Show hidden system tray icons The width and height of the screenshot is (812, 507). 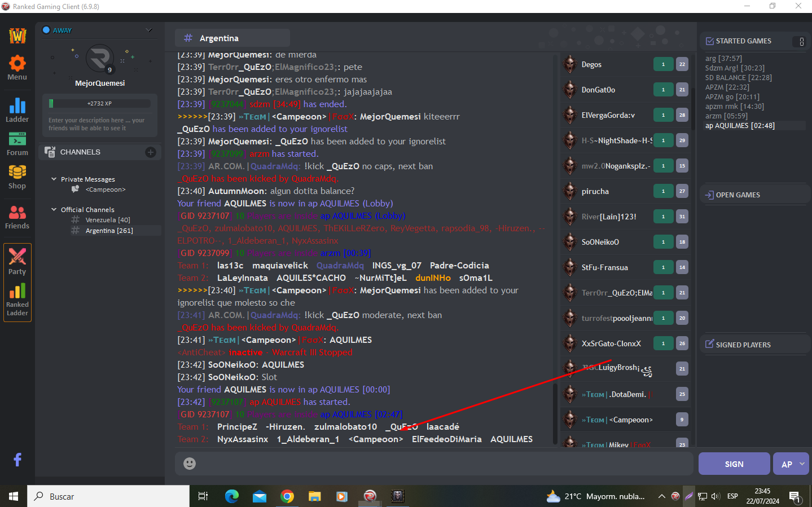pyautogui.click(x=661, y=496)
